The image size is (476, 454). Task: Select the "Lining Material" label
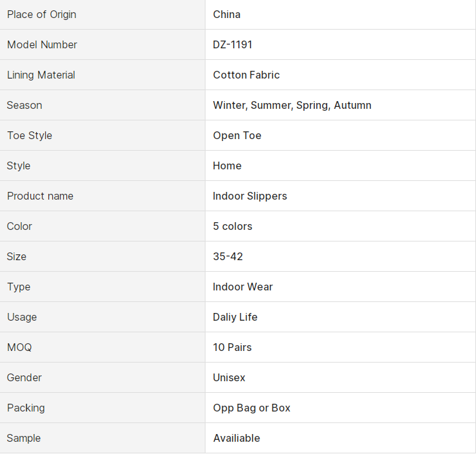pyautogui.click(x=41, y=75)
